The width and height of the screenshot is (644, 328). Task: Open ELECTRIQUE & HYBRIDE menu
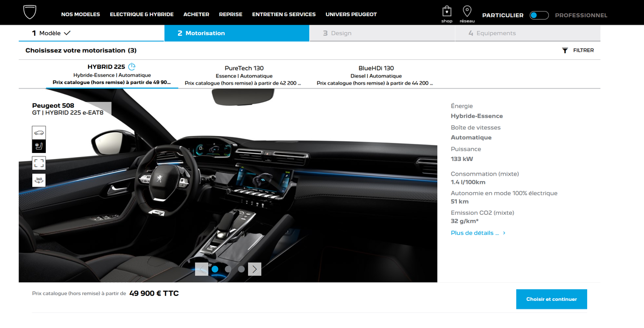pos(142,15)
